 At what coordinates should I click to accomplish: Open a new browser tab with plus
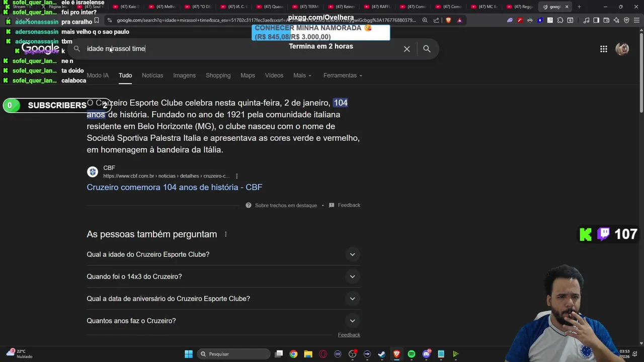[579, 7]
